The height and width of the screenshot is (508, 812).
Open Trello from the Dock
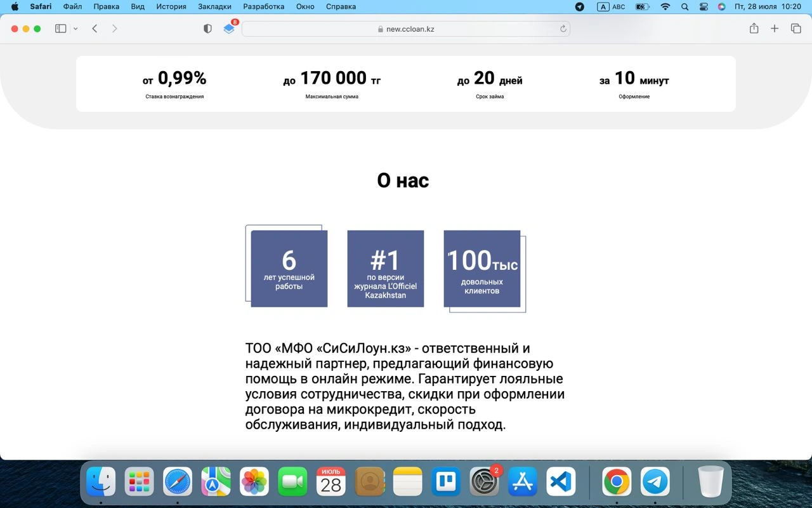445,481
